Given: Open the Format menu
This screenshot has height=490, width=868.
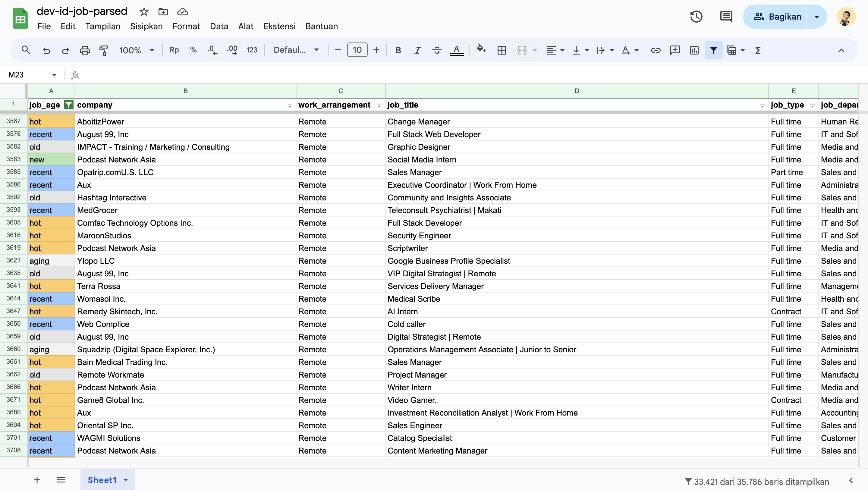Looking at the screenshot, I should [x=186, y=26].
